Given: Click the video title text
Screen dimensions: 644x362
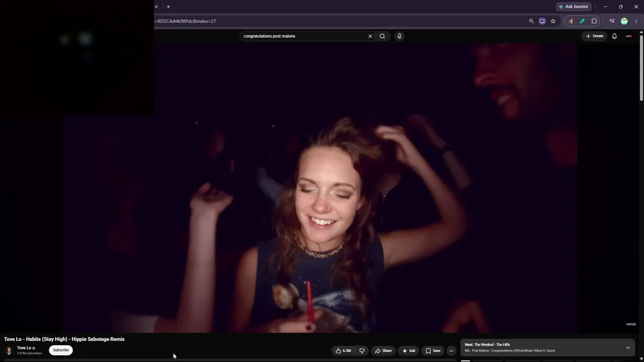Looking at the screenshot, I should [x=64, y=339].
